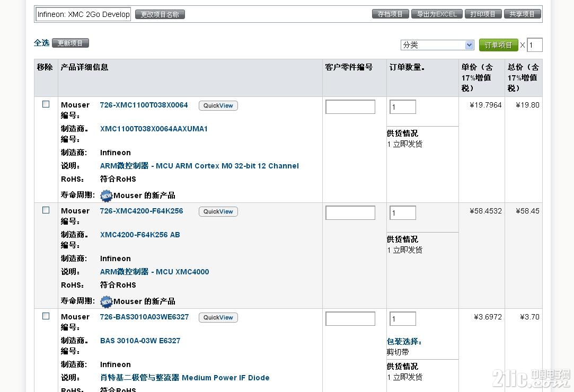Open QuickView for 726-XMC4200-F64K256
The height and width of the screenshot is (392, 574).
pos(218,211)
